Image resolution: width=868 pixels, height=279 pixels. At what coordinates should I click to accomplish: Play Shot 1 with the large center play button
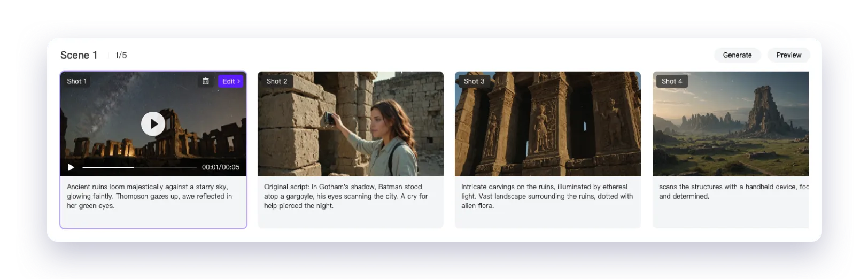(x=153, y=124)
